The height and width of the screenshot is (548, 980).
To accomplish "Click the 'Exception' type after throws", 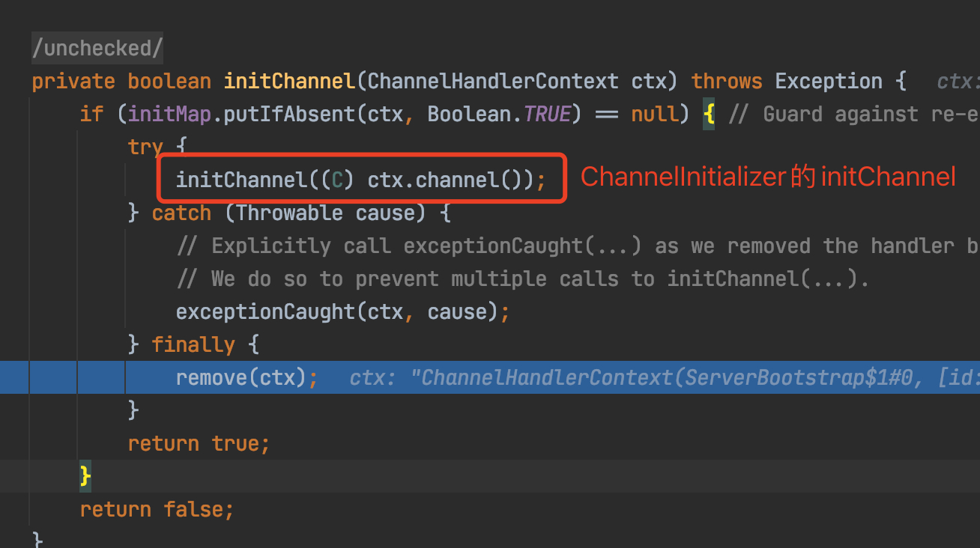I will (x=829, y=81).
